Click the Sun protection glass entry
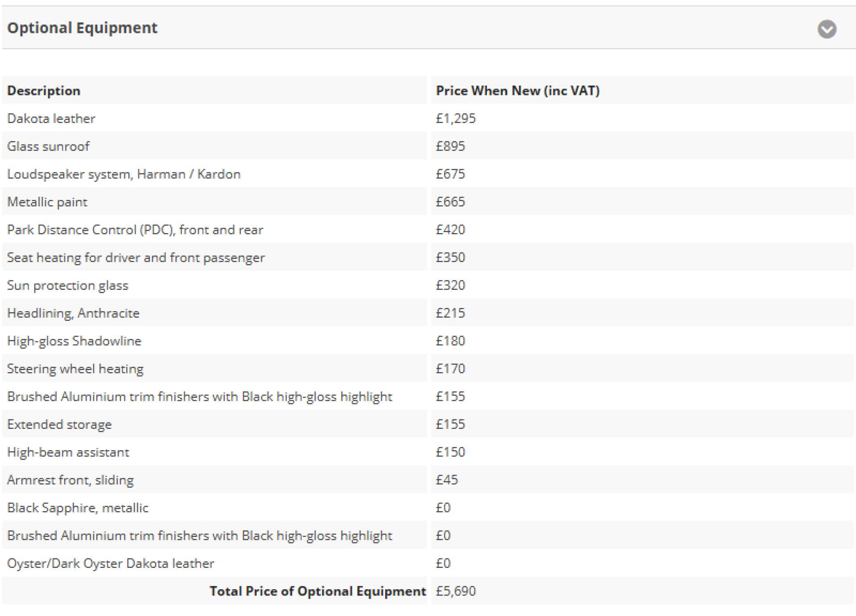Screen dimensions: 856x616 pos(68,285)
